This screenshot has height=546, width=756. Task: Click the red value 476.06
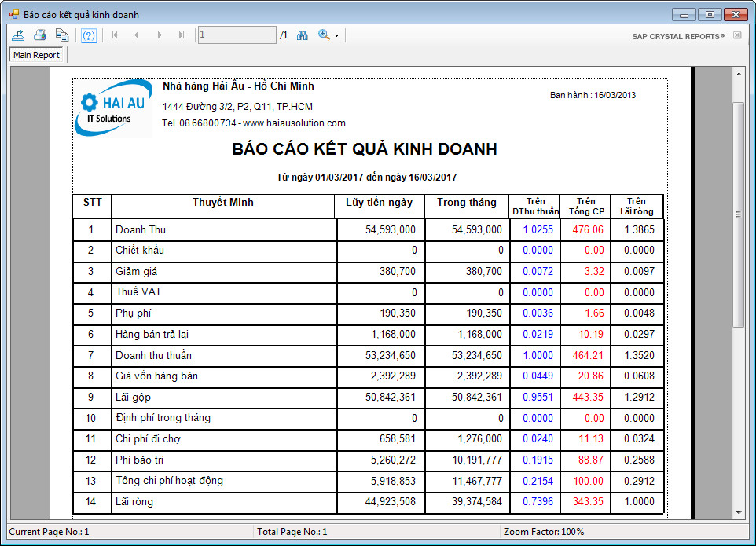click(588, 230)
